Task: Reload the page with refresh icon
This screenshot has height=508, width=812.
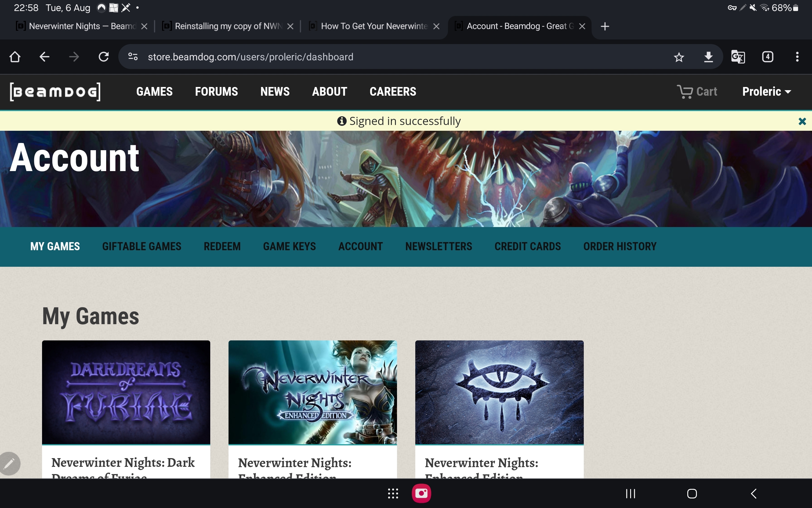Action: click(x=104, y=57)
